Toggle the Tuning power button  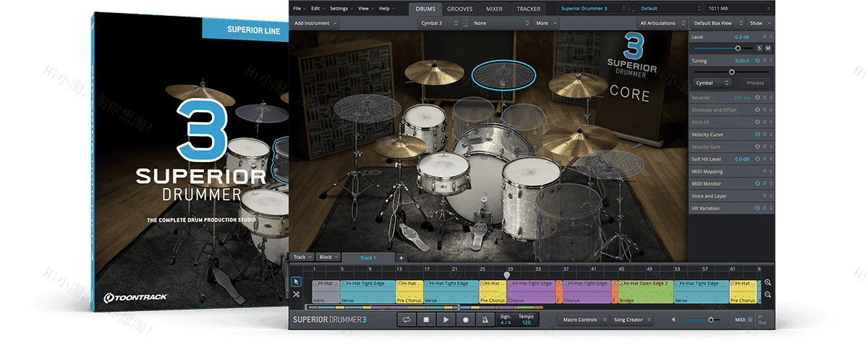757,61
